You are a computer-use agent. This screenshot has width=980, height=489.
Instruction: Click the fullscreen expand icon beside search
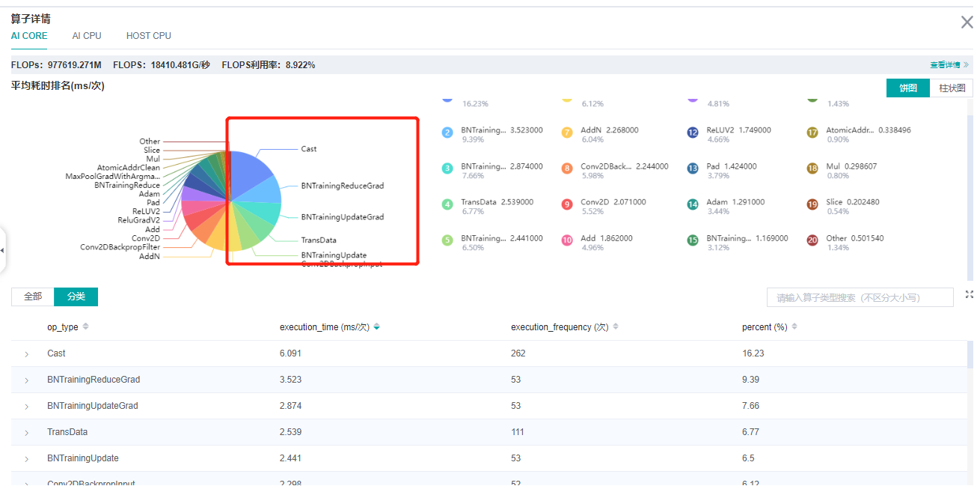coord(970,294)
